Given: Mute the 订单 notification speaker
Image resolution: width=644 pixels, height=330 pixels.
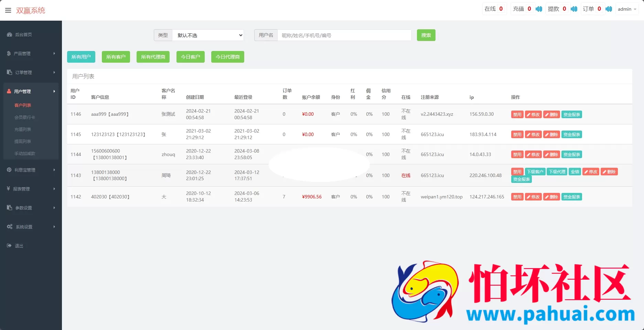Looking at the screenshot, I should point(609,9).
